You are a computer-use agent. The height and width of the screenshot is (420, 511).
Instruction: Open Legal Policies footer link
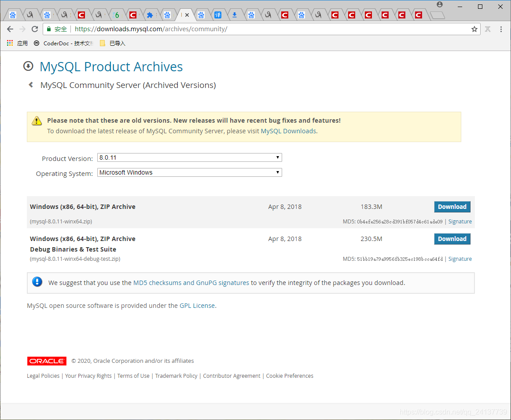tap(43, 376)
